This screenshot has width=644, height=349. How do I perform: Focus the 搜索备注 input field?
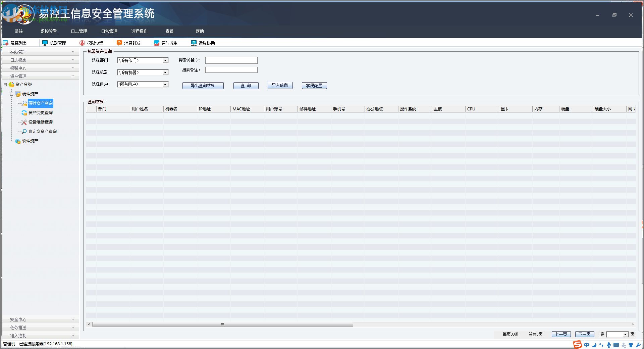[231, 70]
